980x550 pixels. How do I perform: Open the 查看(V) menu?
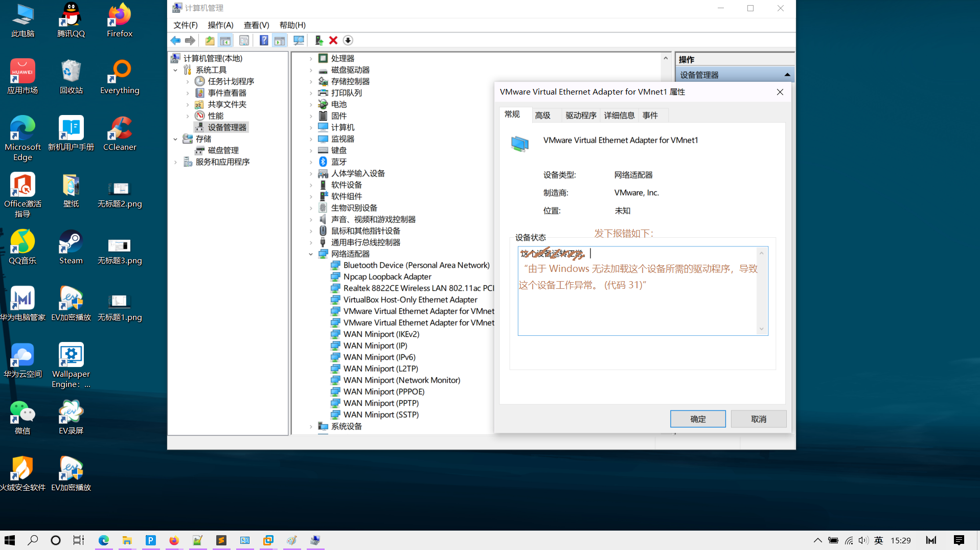[256, 25]
